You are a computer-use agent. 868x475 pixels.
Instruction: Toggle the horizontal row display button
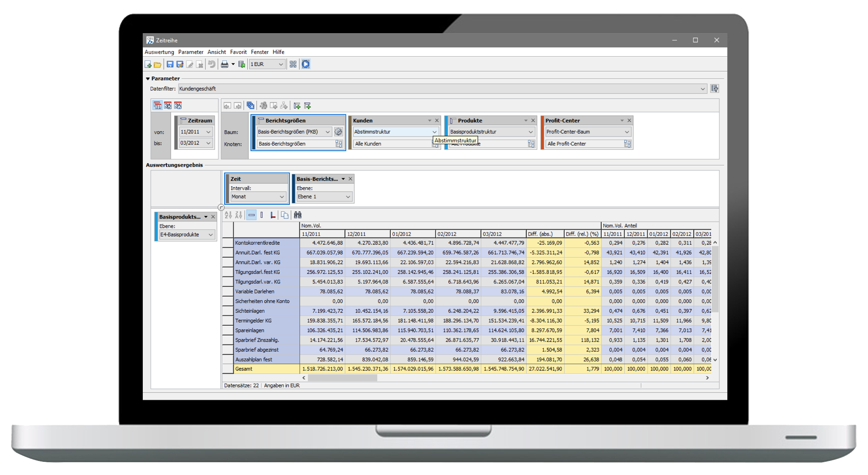(252, 215)
